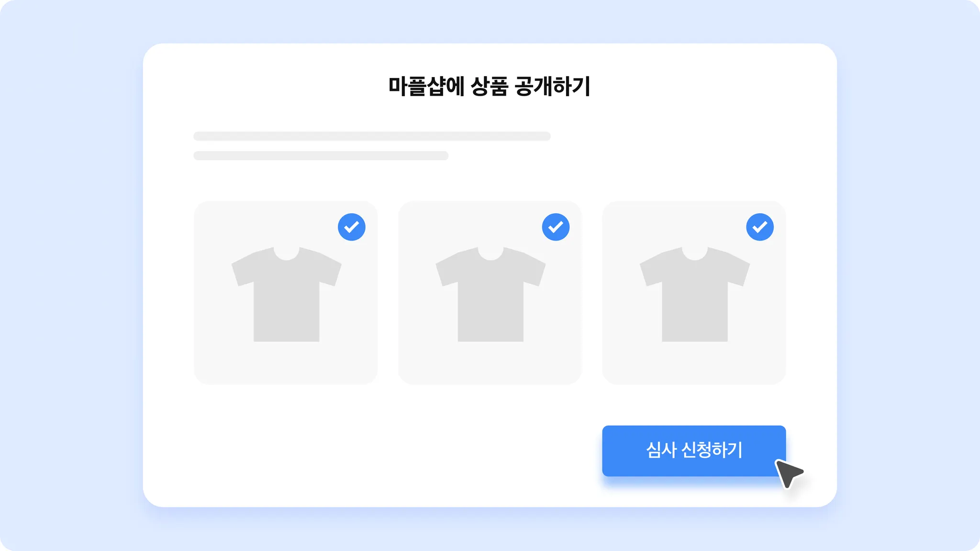980x551 pixels.
Task: Click the shorter gray placeholder text bar
Action: click(321, 155)
